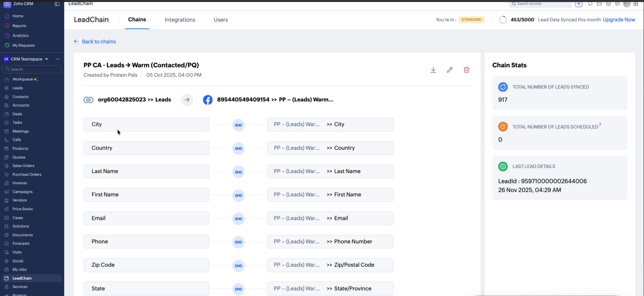Go back to chains
This screenshot has width=644, height=296.
[95, 42]
